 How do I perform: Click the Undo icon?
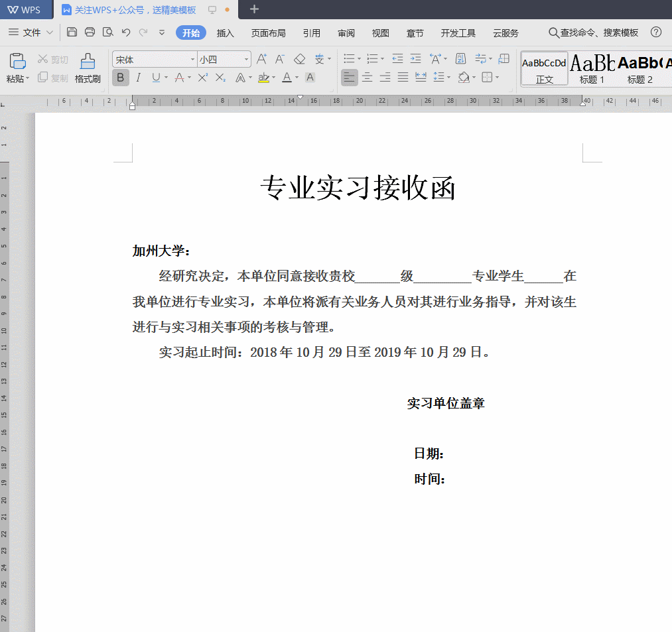[126, 31]
